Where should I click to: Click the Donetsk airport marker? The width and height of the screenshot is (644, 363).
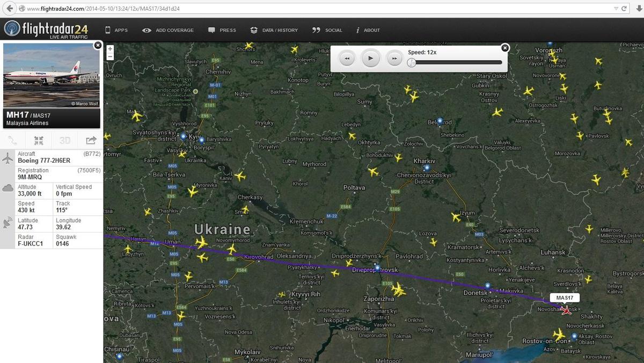coord(487,286)
